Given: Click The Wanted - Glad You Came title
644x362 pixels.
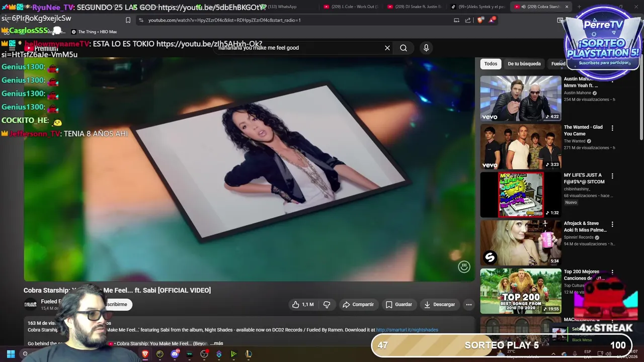Looking at the screenshot, I should point(583,130).
